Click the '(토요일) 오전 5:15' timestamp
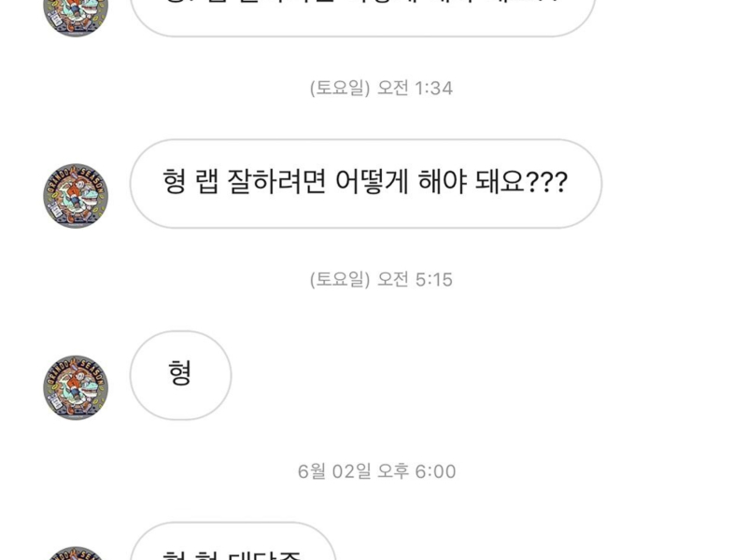Image resolution: width=747 pixels, height=560 pixels. pos(381,280)
